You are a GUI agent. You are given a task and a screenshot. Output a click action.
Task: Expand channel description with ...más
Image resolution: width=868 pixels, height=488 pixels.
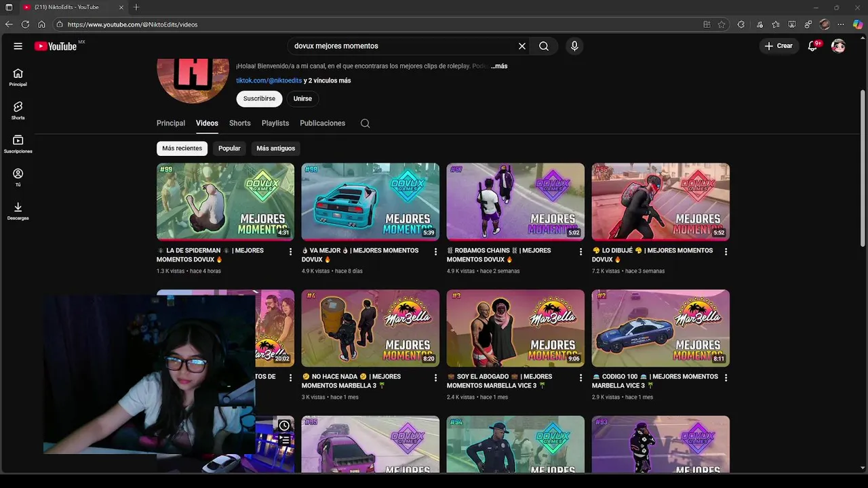pyautogui.click(x=499, y=66)
